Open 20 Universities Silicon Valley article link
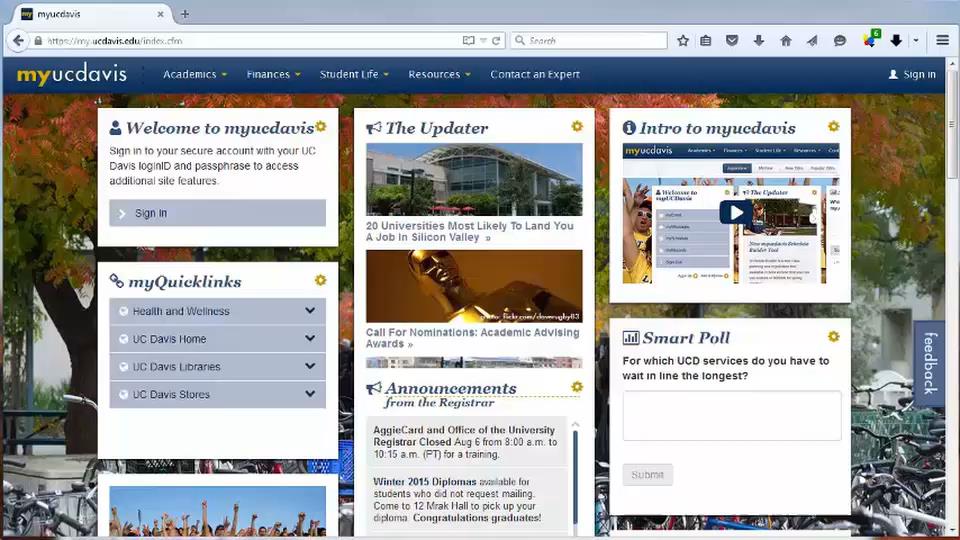960x540 pixels. (470, 231)
